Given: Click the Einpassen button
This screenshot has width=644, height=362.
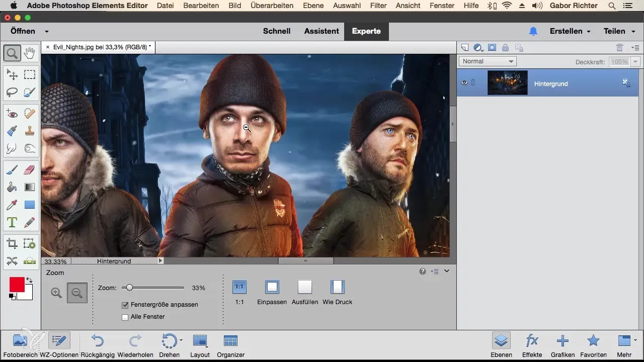Looking at the screenshot, I should point(272,287).
